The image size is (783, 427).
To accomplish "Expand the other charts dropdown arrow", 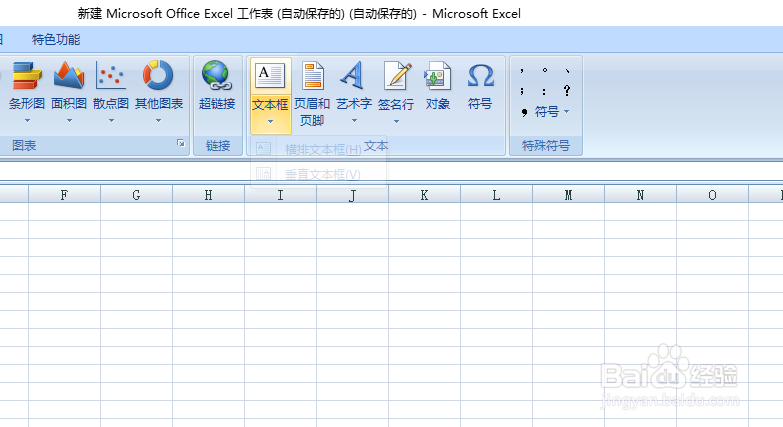I will coord(158,120).
